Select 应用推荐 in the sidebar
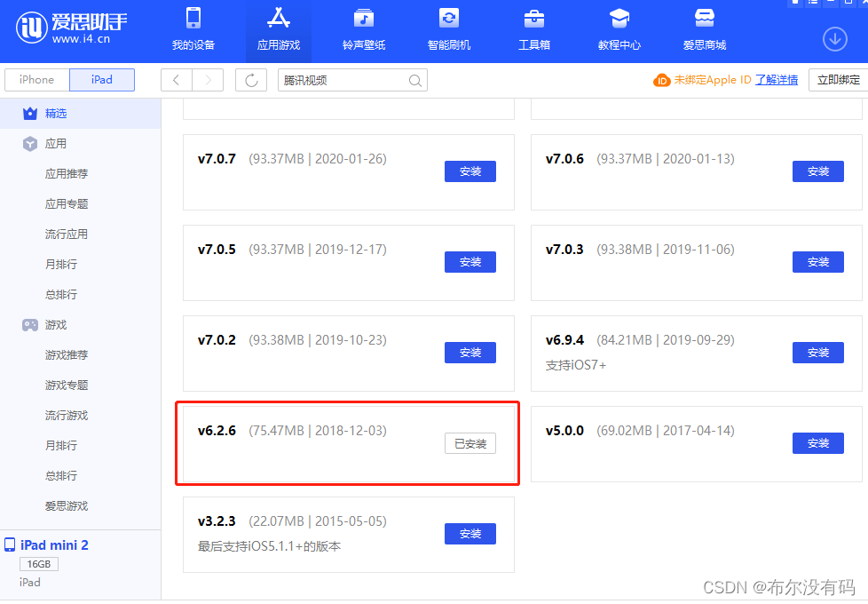The image size is (868, 604). (67, 174)
